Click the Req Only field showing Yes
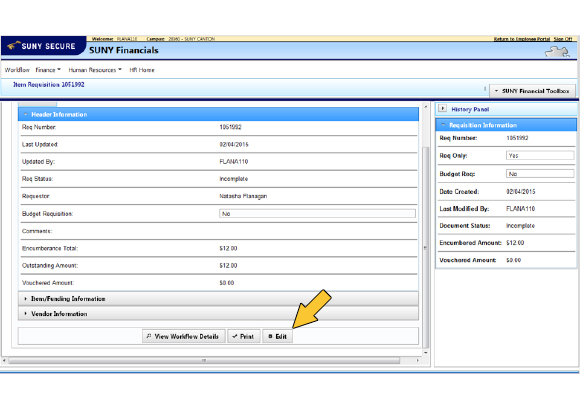This screenshot has width=580, height=410. tap(540, 155)
